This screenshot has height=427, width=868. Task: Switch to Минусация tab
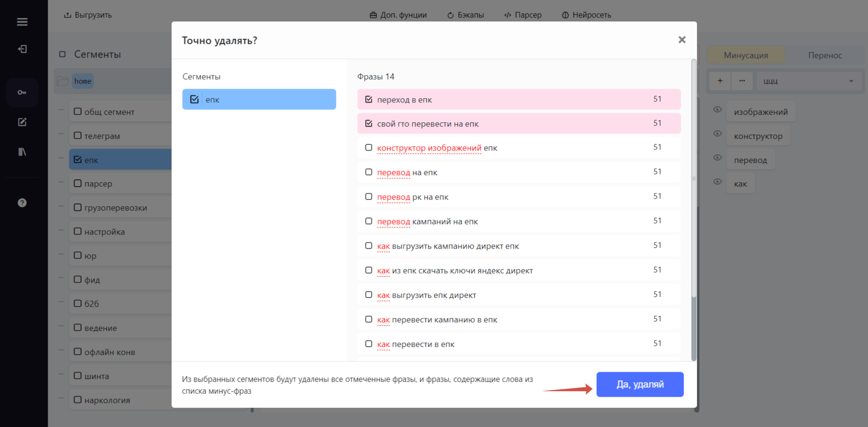click(x=746, y=55)
